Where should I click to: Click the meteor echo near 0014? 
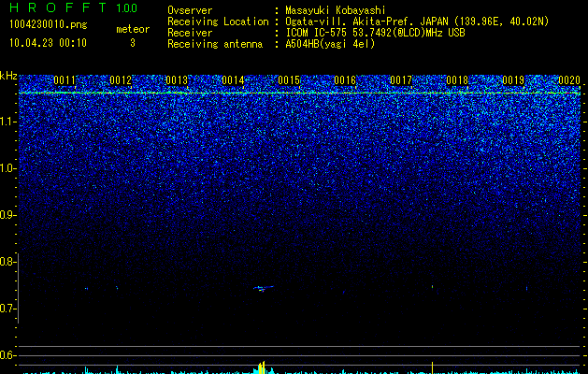264,289
